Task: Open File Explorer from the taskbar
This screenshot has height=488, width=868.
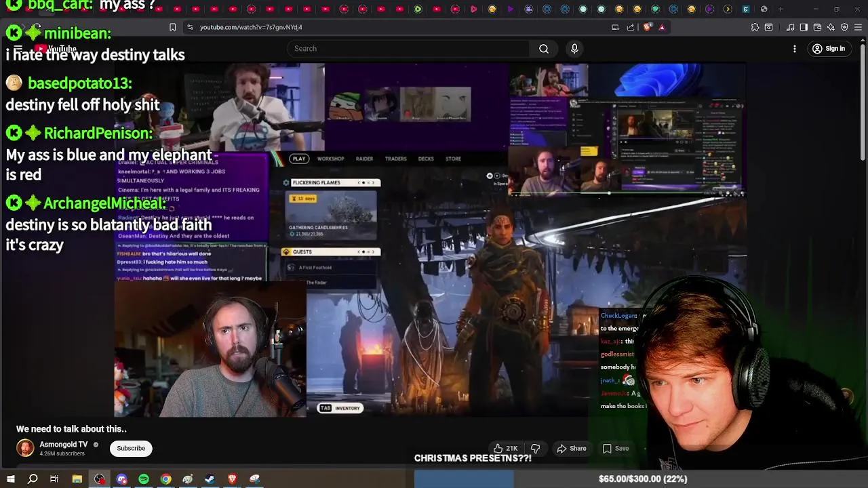Action: (x=77, y=479)
